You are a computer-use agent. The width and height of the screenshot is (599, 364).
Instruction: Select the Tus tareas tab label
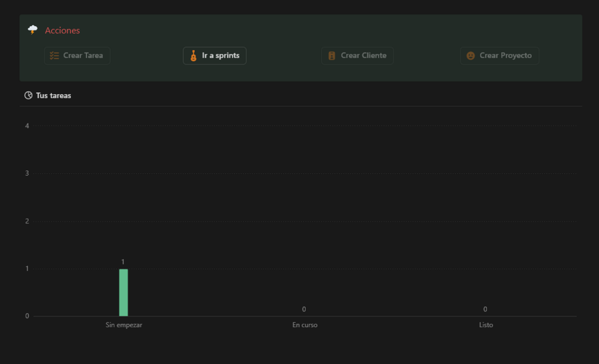(x=54, y=95)
